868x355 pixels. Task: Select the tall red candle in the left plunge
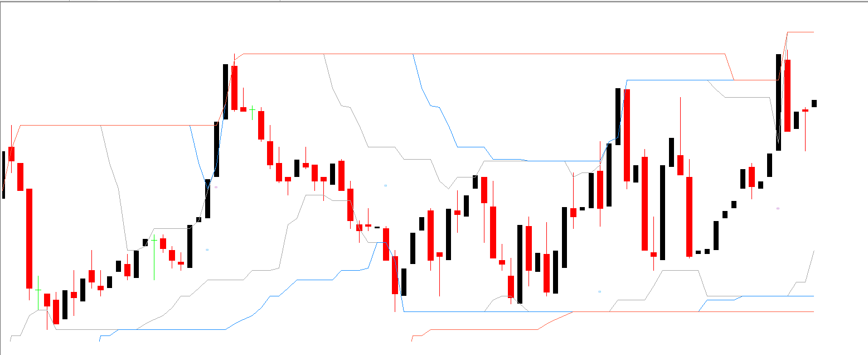coord(30,238)
